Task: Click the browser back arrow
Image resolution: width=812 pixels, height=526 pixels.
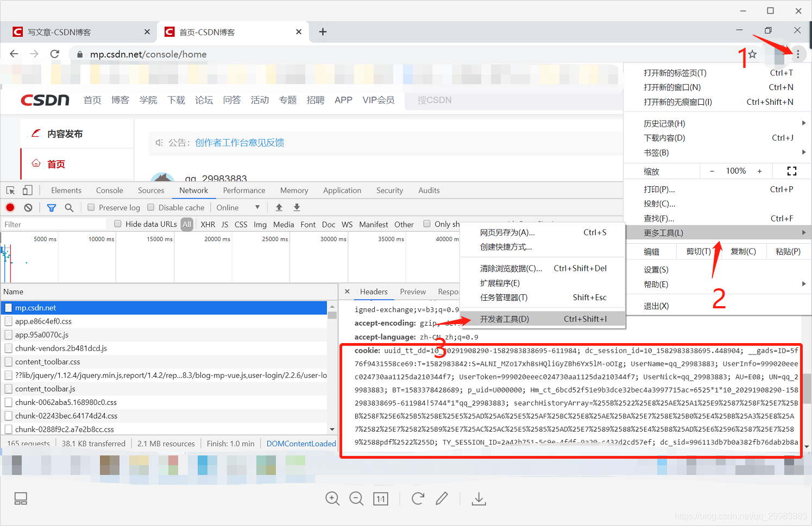Action: click(14, 54)
